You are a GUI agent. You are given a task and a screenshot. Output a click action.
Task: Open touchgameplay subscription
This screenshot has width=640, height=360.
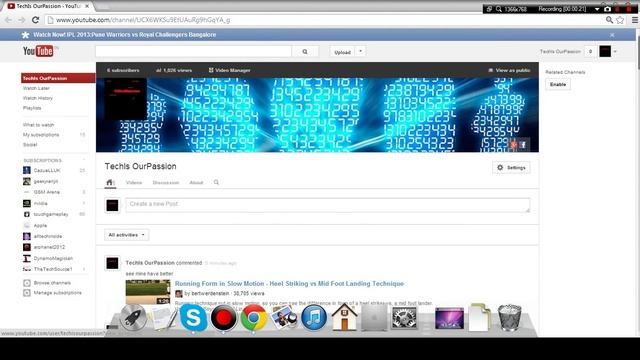pos(51,214)
